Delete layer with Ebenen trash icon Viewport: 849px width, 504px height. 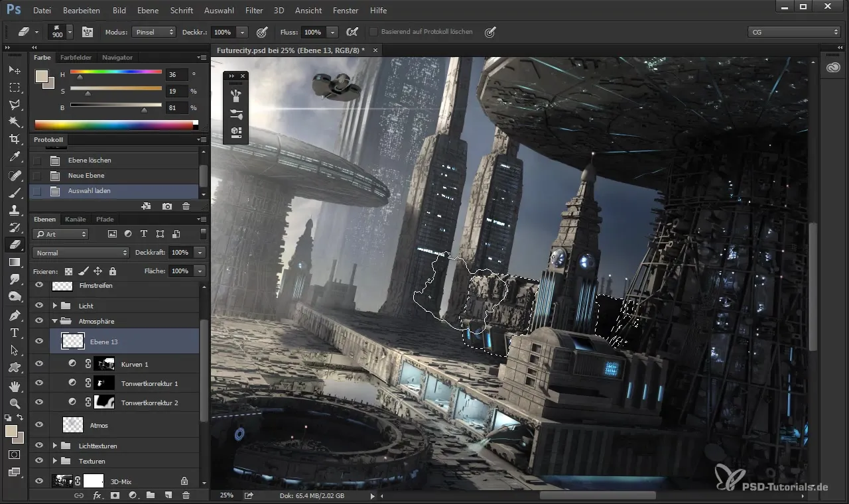[186, 495]
